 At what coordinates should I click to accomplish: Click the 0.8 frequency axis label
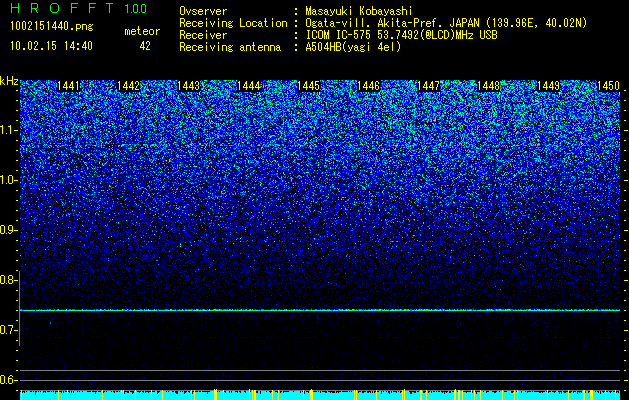pos(9,280)
